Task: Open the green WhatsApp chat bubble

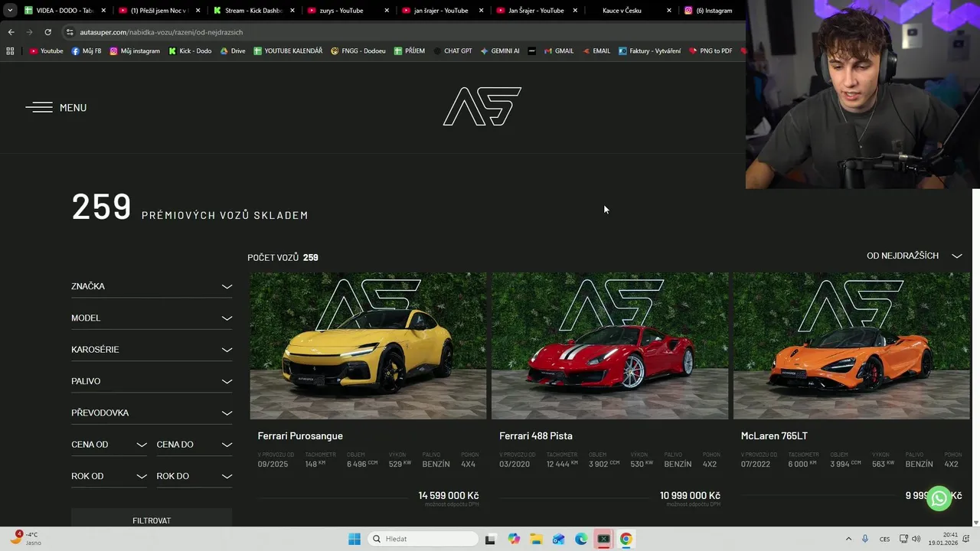Action: [x=939, y=498]
